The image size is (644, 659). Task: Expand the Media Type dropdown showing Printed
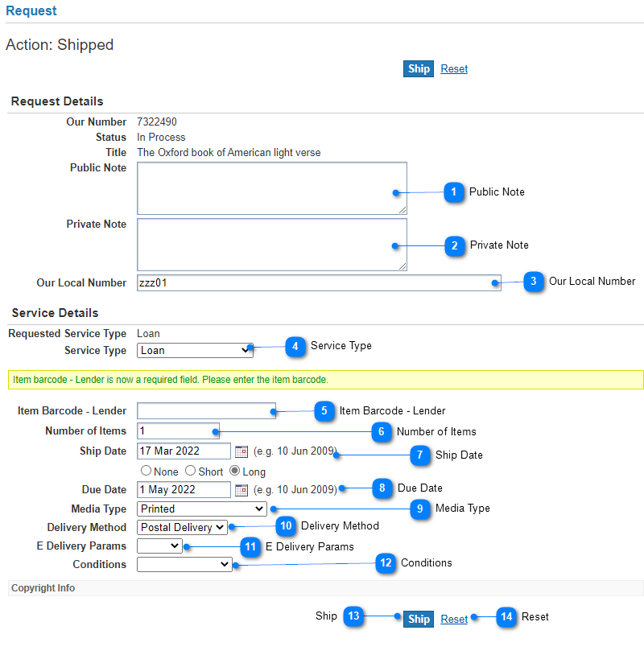[x=202, y=509]
